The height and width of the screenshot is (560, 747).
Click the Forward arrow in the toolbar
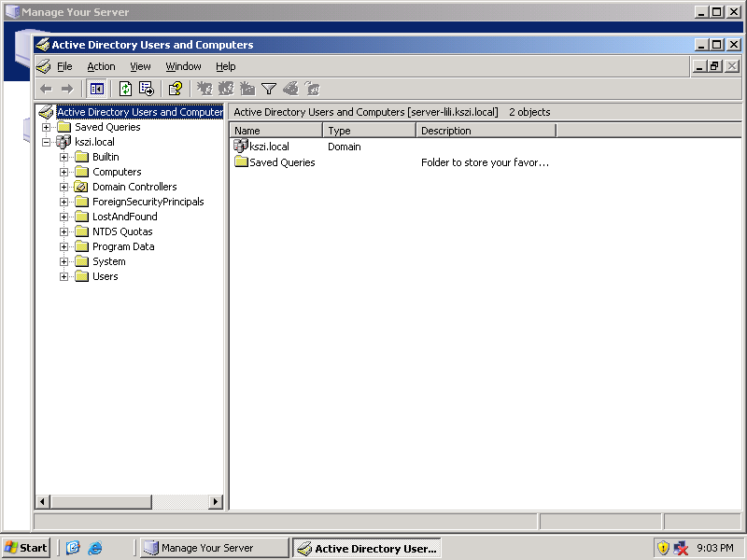67,89
